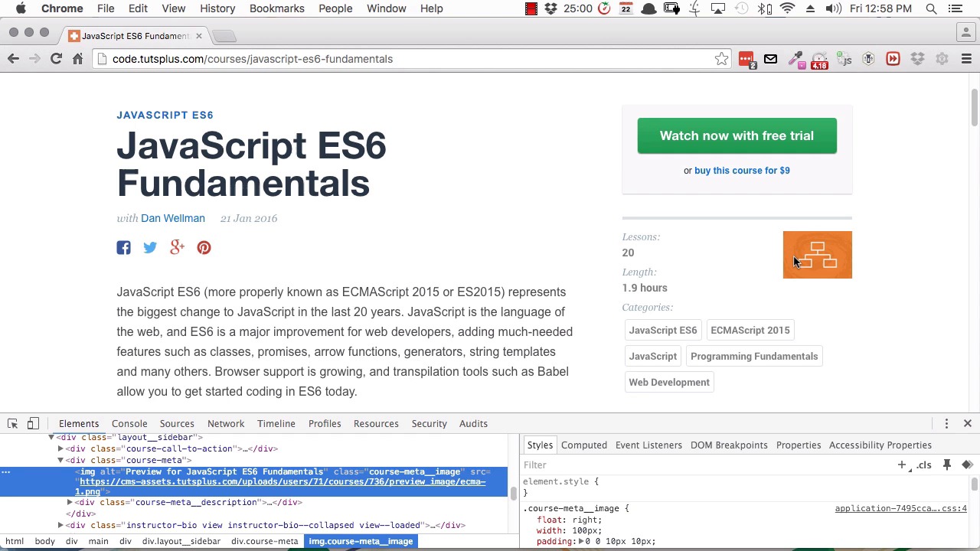The width and height of the screenshot is (980, 551).
Task: Open the Chrome File menu
Action: click(106, 8)
